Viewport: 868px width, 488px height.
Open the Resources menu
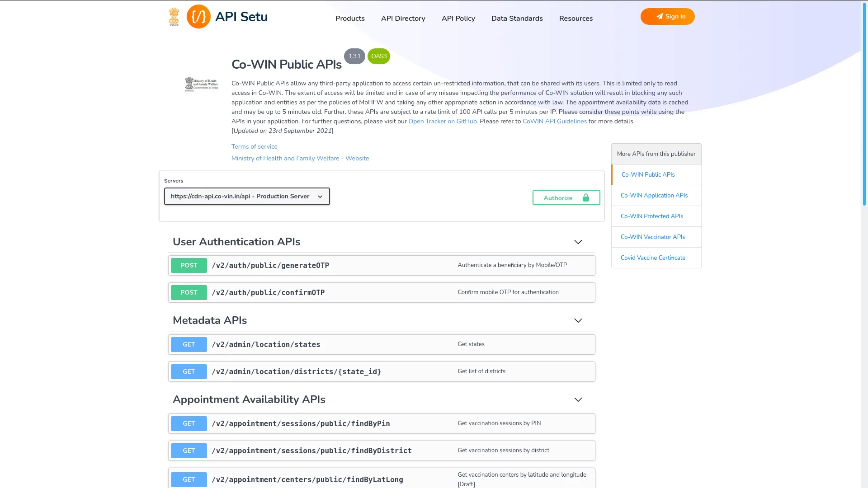click(x=576, y=19)
